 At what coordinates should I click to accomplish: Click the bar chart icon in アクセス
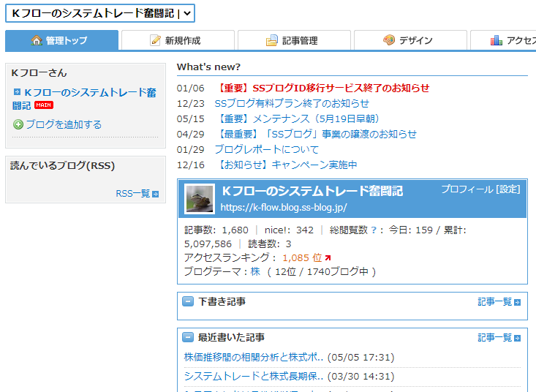497,40
